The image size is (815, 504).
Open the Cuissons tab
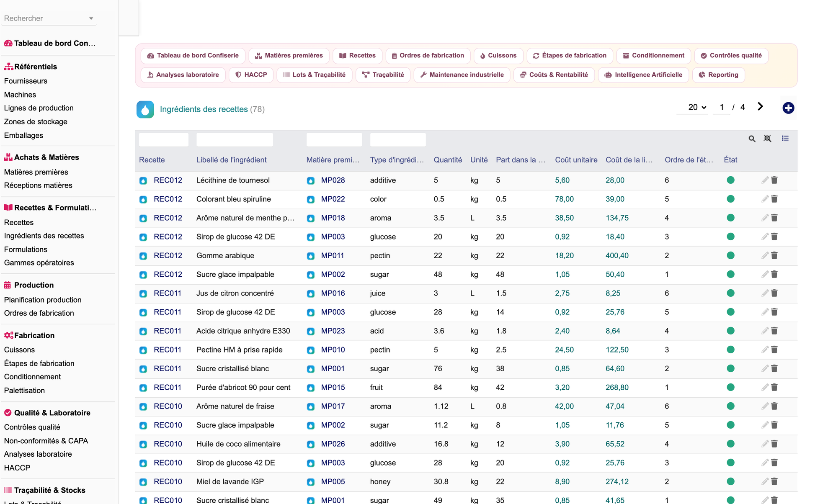(x=498, y=56)
